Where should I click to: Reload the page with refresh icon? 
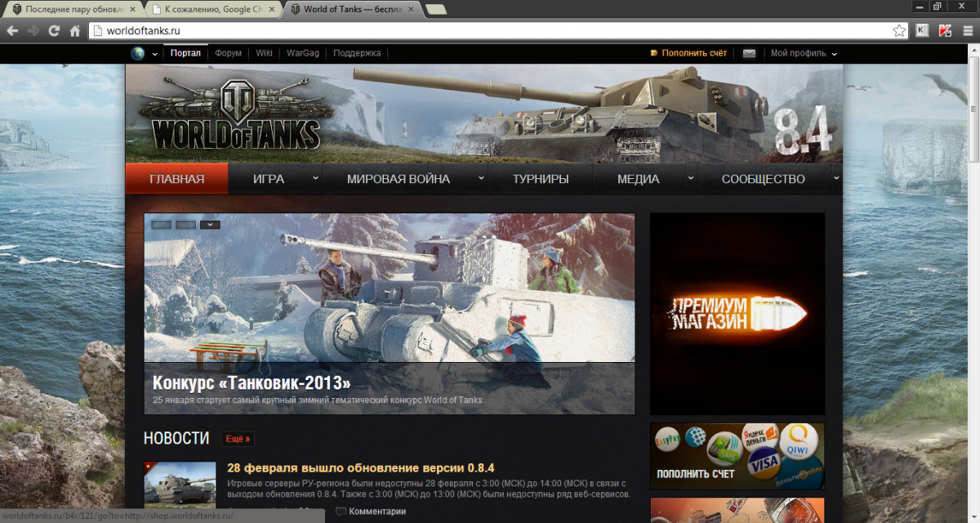(x=54, y=31)
